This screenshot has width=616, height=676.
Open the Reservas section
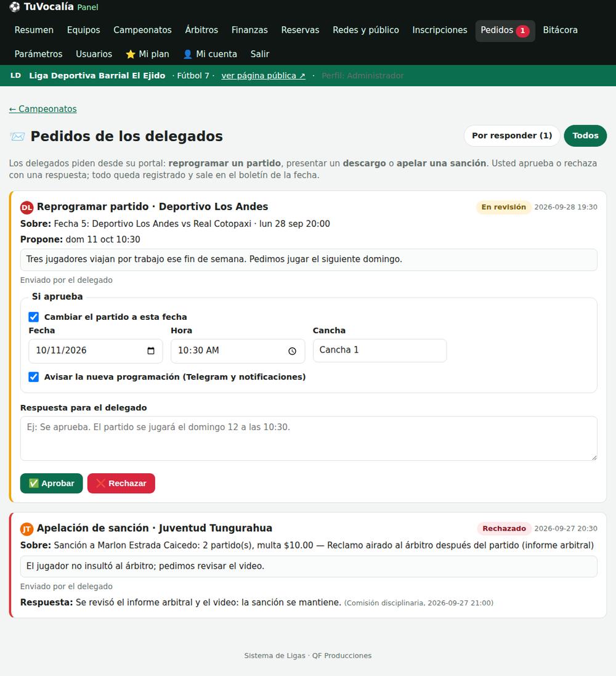301,30
